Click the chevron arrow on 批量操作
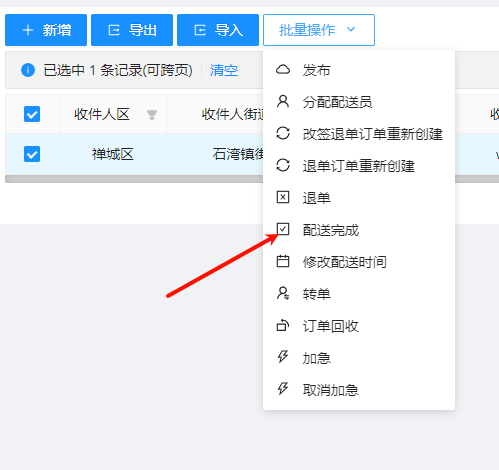 351,29
